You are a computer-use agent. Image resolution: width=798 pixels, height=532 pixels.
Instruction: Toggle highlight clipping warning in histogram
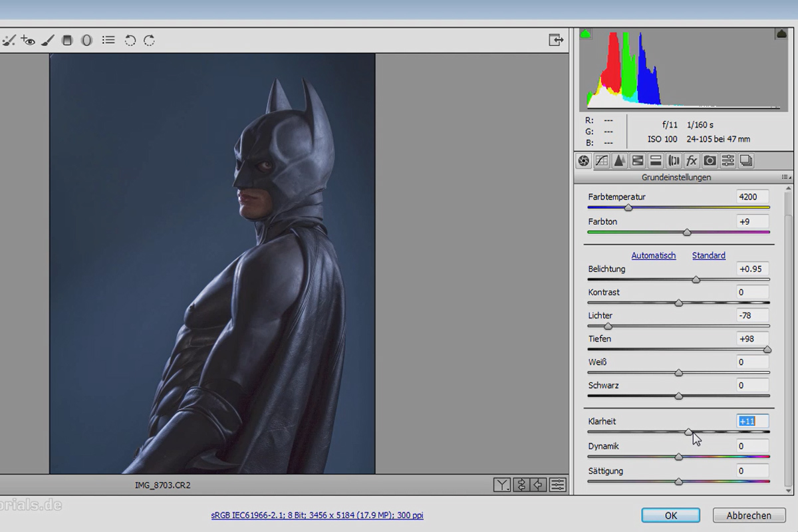point(781,34)
